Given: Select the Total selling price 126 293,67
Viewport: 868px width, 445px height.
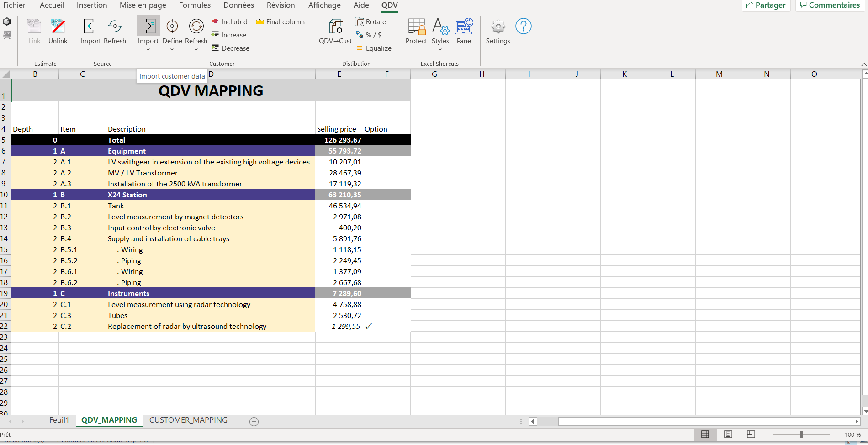Looking at the screenshot, I should pos(339,140).
